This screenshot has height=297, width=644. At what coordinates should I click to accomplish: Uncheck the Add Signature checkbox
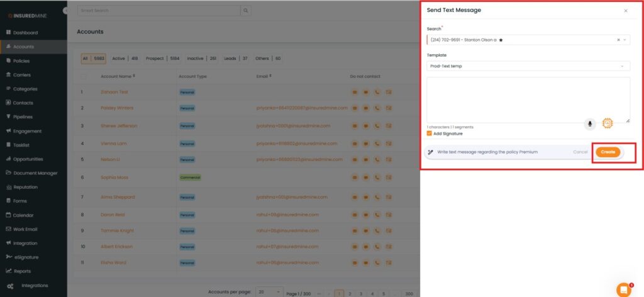pos(430,133)
